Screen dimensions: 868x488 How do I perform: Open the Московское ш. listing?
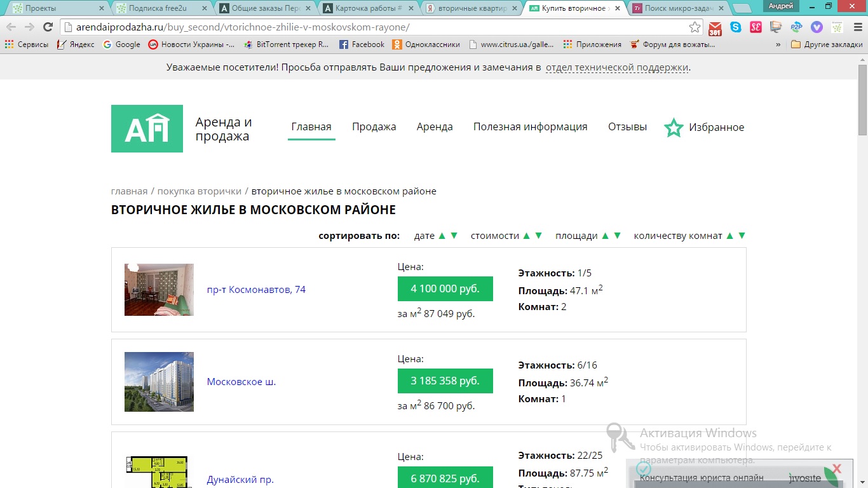click(241, 382)
